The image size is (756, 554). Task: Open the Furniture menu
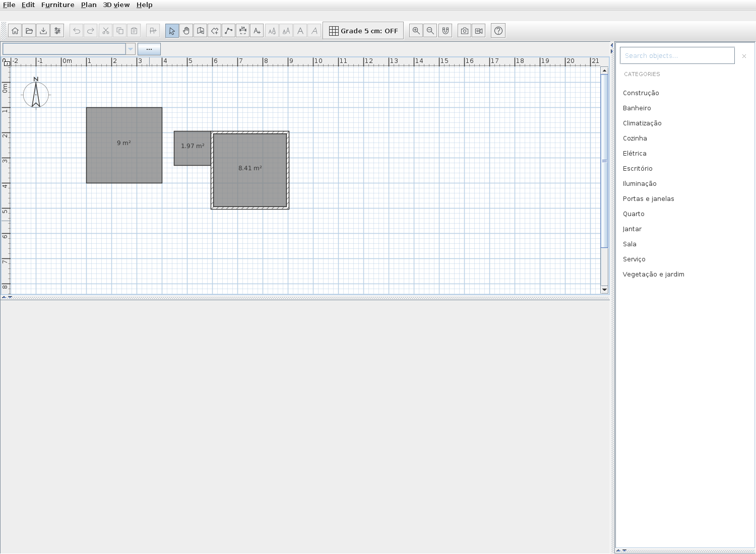pyautogui.click(x=58, y=5)
